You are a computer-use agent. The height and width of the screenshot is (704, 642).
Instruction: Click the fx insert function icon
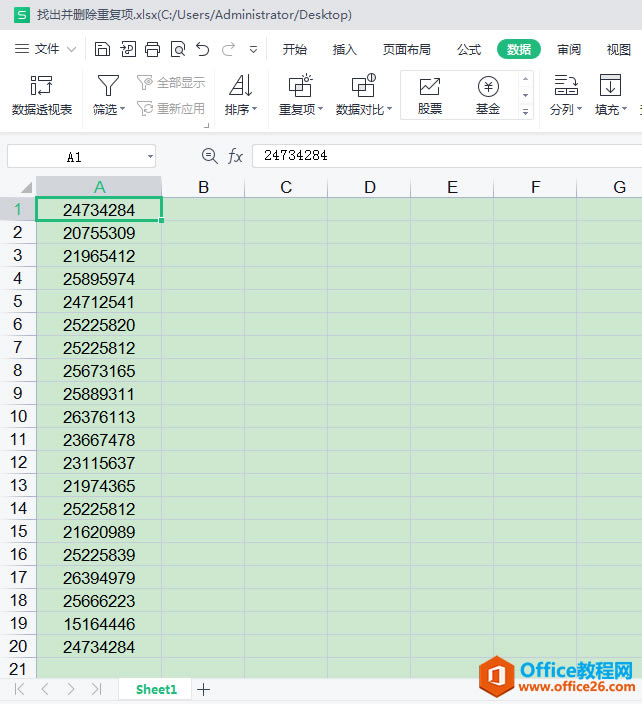click(x=235, y=156)
